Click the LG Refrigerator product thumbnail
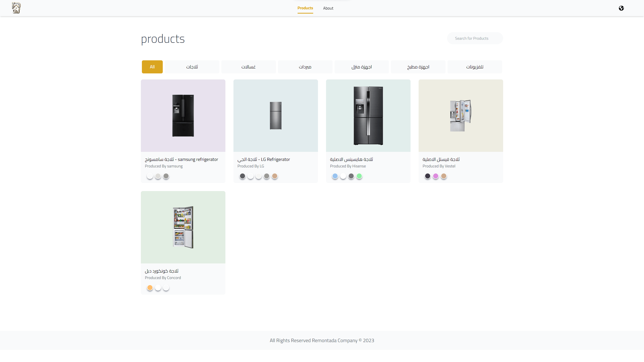Screen dimensions: 644x362 pos(275,115)
